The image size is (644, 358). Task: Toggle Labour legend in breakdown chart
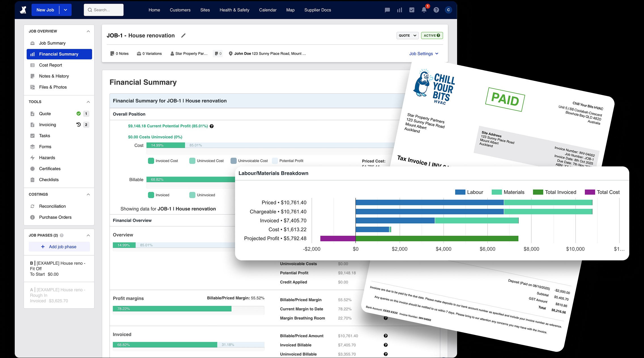click(x=469, y=192)
